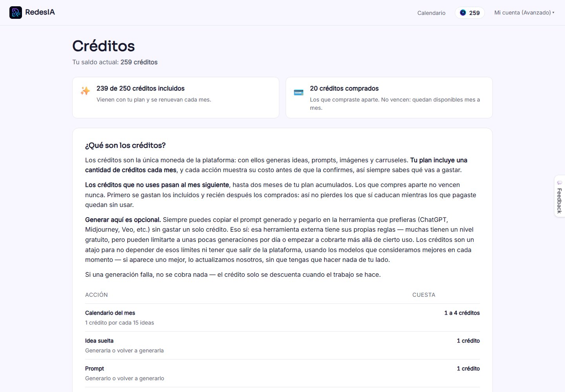Click the '1 a 4 créditos' cost value
Viewport: 565px width, 392px height.
462,313
